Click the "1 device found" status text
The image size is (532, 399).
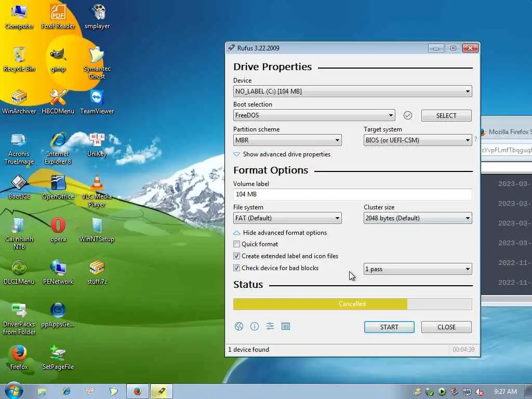point(248,350)
